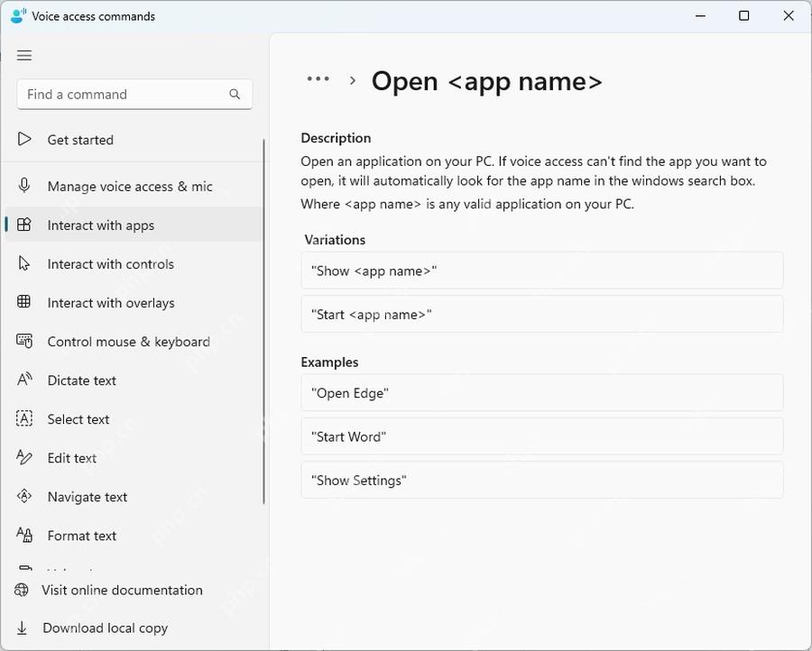This screenshot has width=812, height=651.
Task: Click the Format text icon
Action: coord(24,535)
